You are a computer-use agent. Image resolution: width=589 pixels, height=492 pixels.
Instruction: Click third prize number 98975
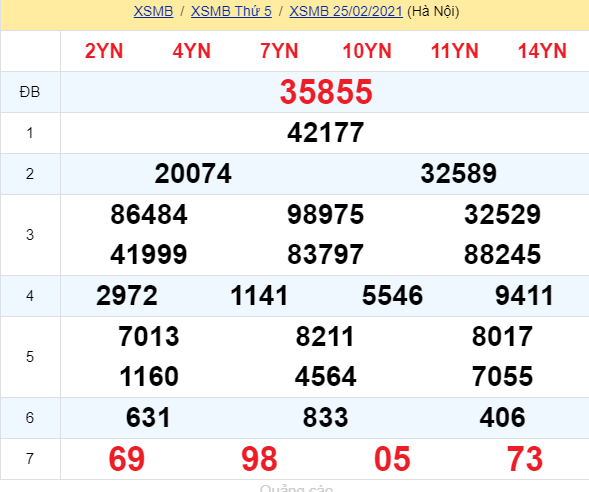coord(326,214)
